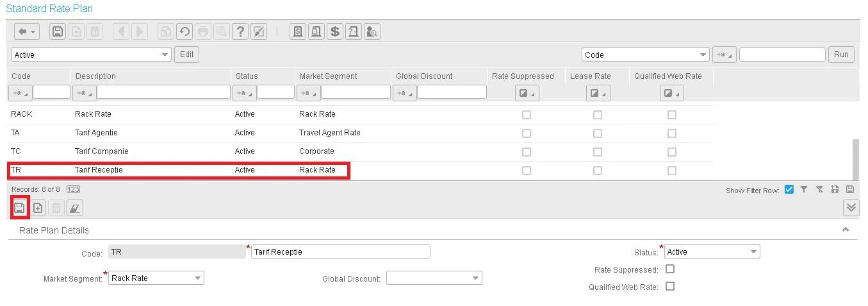Click the printer icon in the toolbar
The width and height of the screenshot is (868, 306).
click(203, 31)
